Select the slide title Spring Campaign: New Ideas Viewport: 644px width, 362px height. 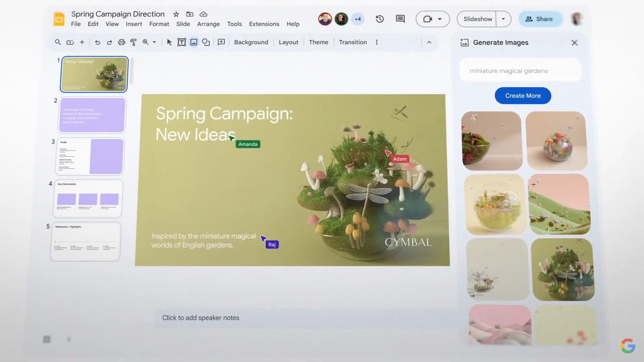224,124
